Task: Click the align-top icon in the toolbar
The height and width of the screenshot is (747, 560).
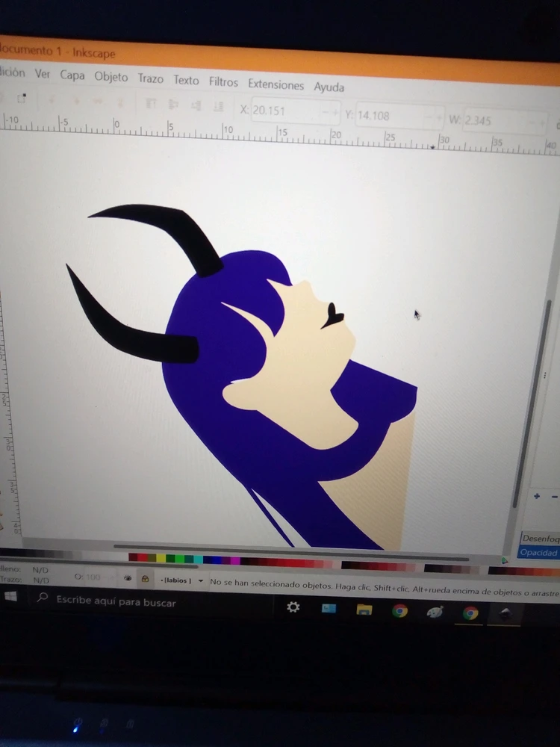Action: (x=151, y=103)
